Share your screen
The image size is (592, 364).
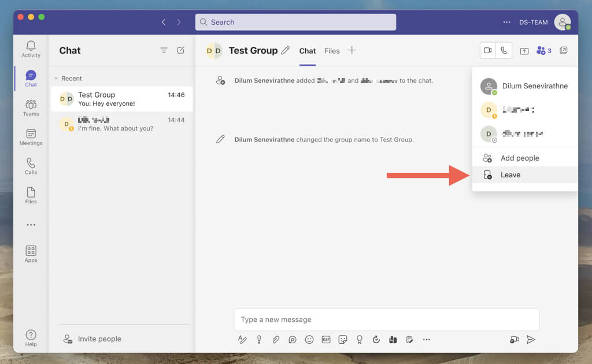pos(524,50)
